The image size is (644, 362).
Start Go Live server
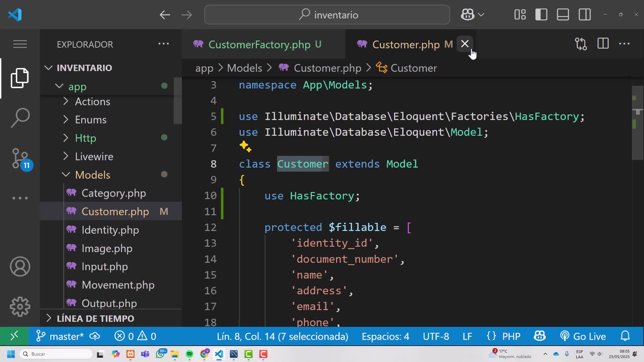pos(583,336)
